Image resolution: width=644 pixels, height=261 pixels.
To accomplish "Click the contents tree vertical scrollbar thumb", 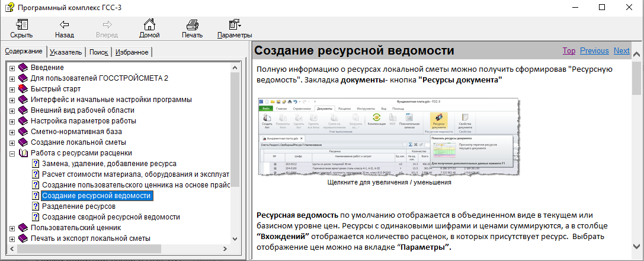I will (235, 130).
